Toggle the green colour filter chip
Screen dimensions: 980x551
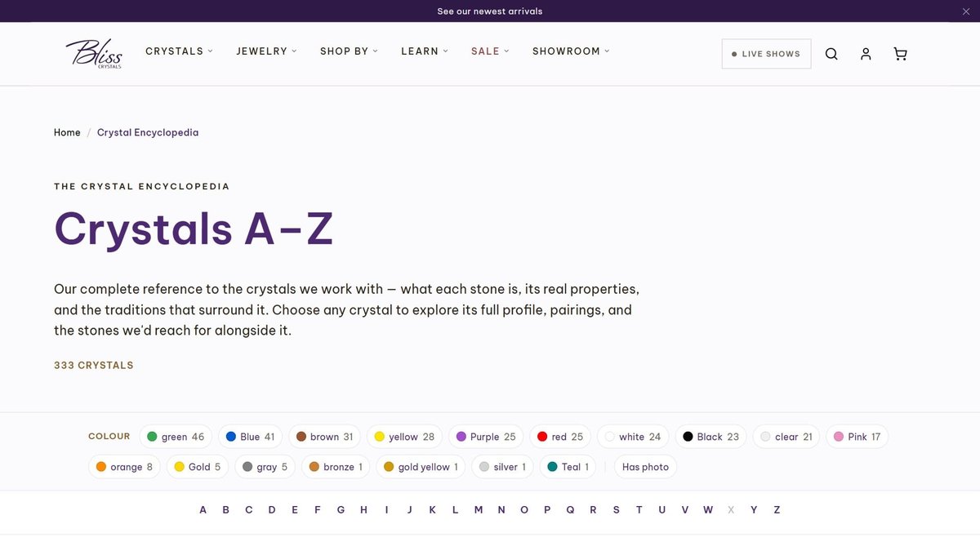pos(176,437)
